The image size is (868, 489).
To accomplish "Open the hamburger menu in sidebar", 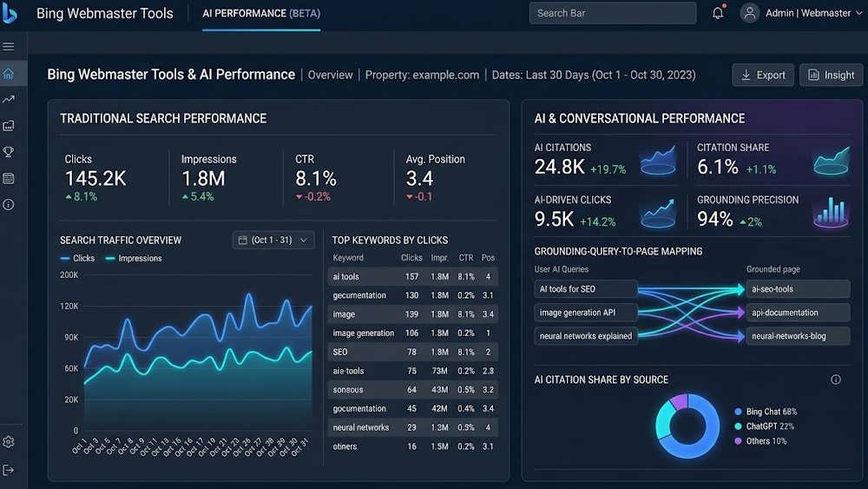I will (9, 47).
